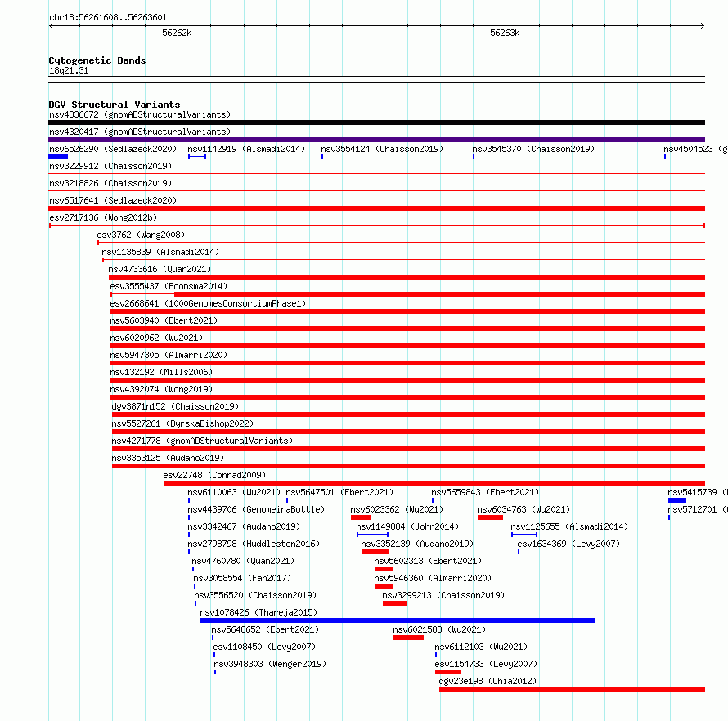Image resolution: width=728 pixels, height=721 pixels.
Task: Select the nsv6517641 (Sedlazeck2020) feature
Action: (376, 208)
